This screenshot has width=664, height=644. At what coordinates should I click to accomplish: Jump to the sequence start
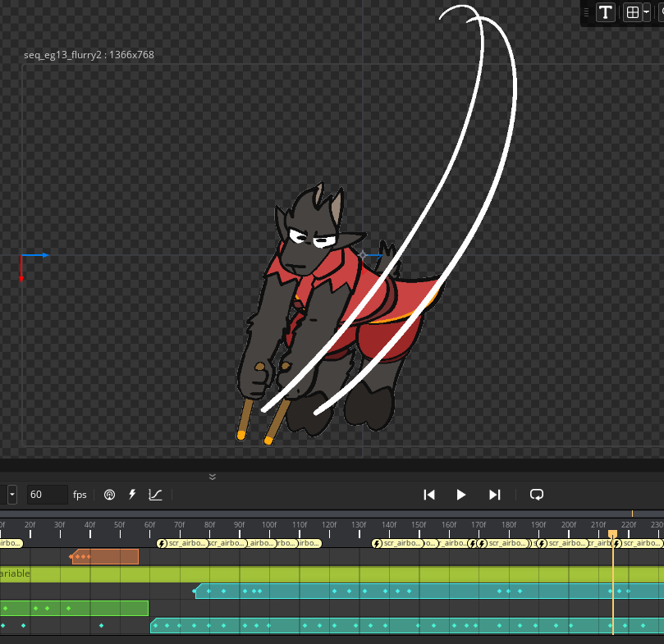tap(428, 495)
